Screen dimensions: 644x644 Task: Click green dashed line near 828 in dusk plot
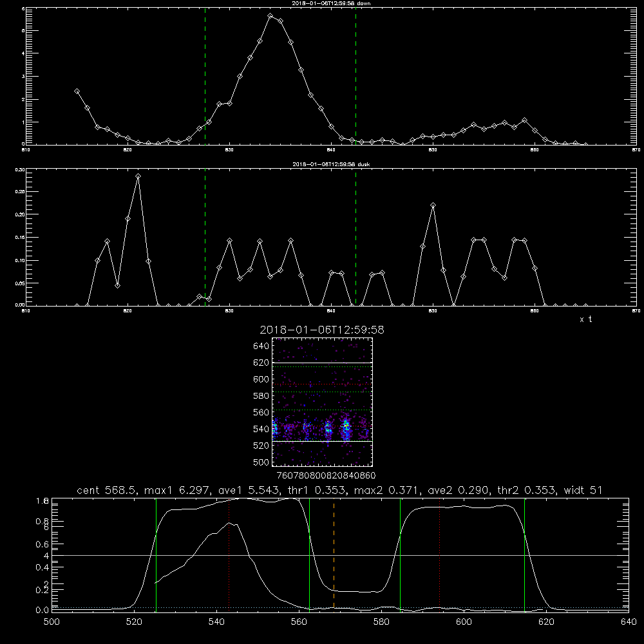[205, 237]
